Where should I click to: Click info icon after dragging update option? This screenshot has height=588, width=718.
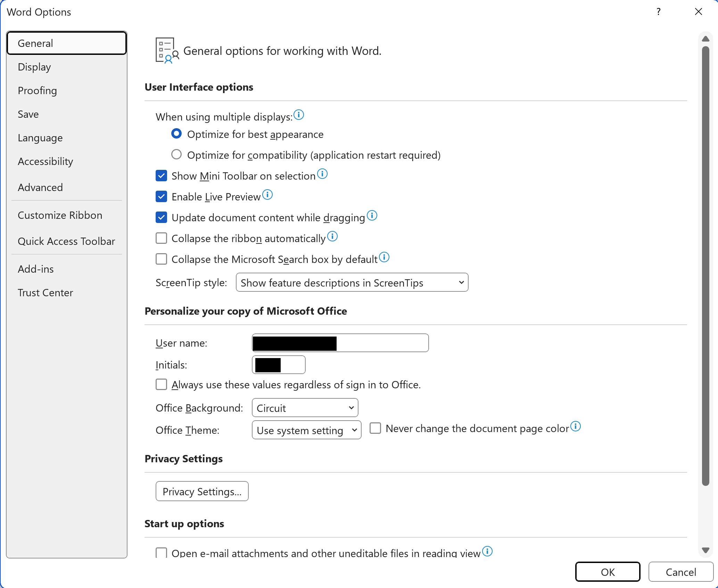click(372, 215)
